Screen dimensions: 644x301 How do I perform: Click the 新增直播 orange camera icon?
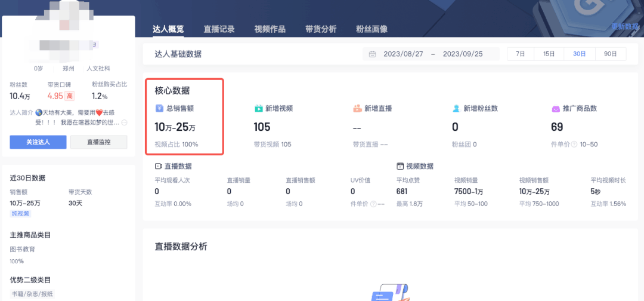tap(357, 109)
